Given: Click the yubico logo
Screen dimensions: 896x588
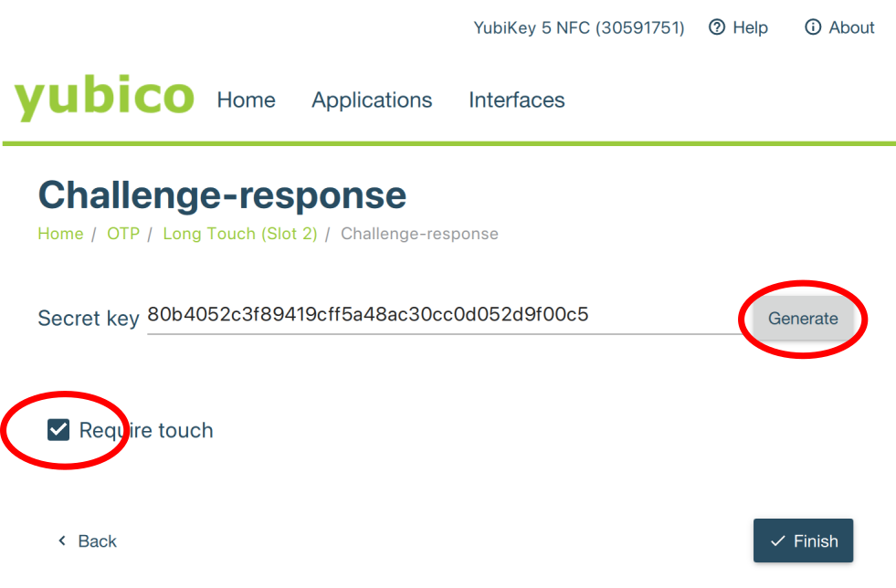Looking at the screenshot, I should click(x=104, y=98).
